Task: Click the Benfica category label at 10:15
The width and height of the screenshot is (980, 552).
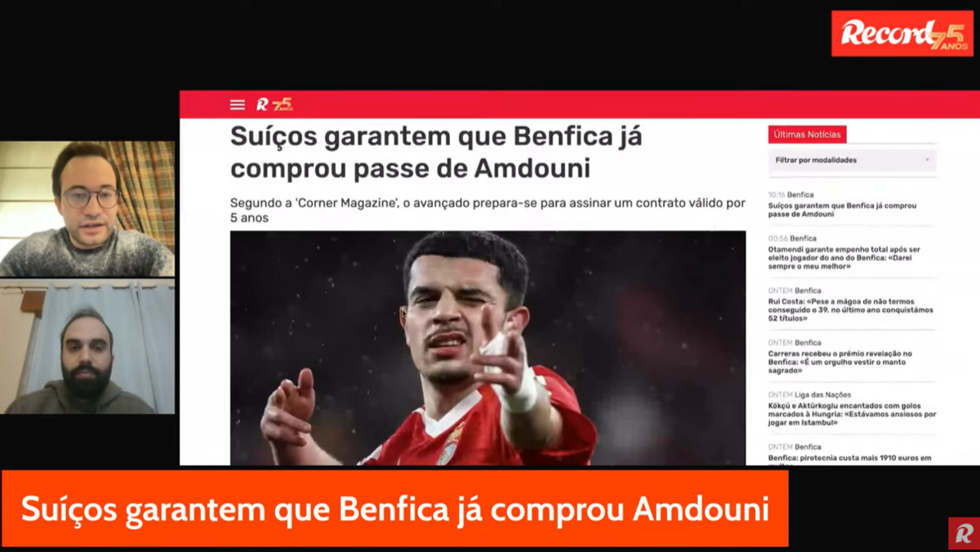Action: (x=801, y=195)
